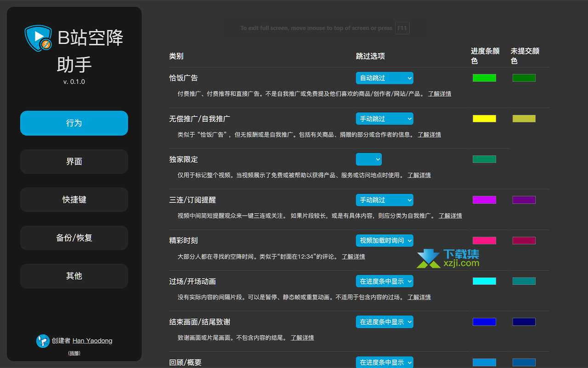Click the 未提交颜色 column header text
This screenshot has width=588, height=368.
(x=525, y=56)
